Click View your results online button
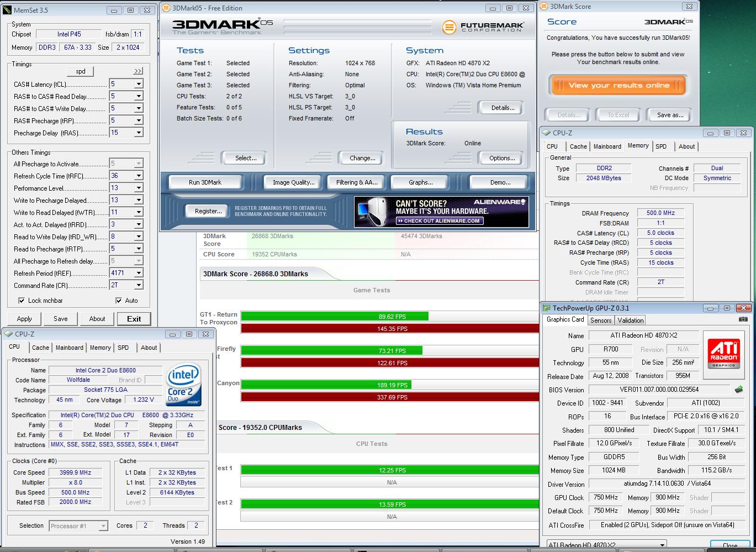This screenshot has width=756, height=552. (x=618, y=86)
